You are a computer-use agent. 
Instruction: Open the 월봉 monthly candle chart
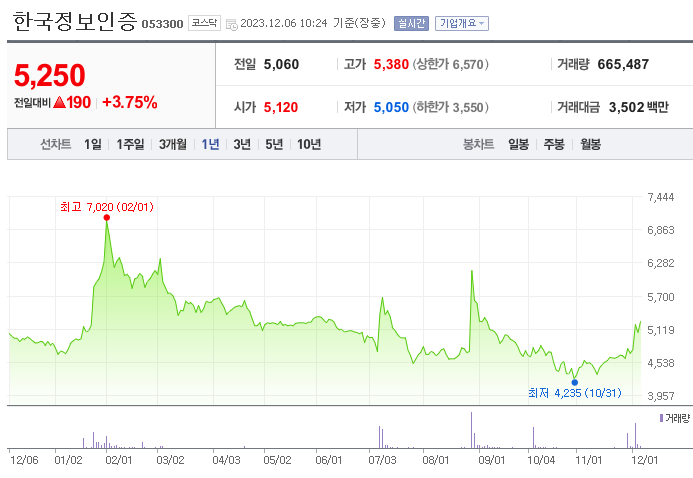click(x=590, y=144)
